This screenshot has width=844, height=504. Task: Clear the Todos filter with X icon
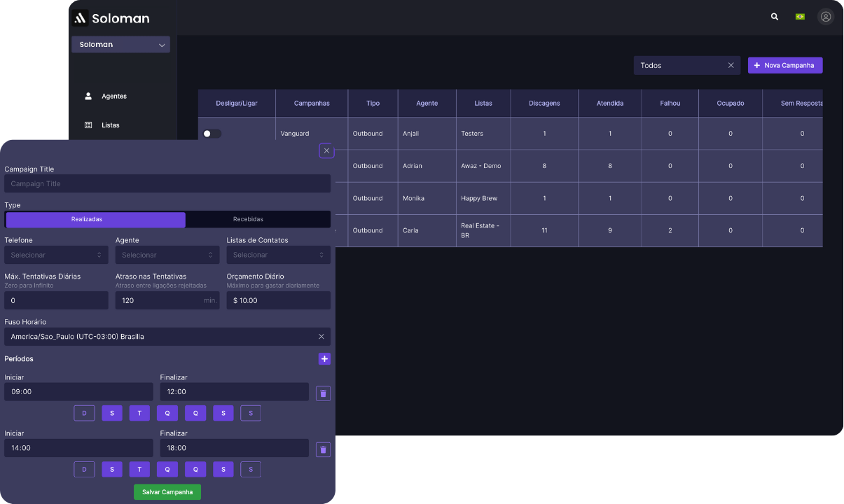tap(731, 66)
